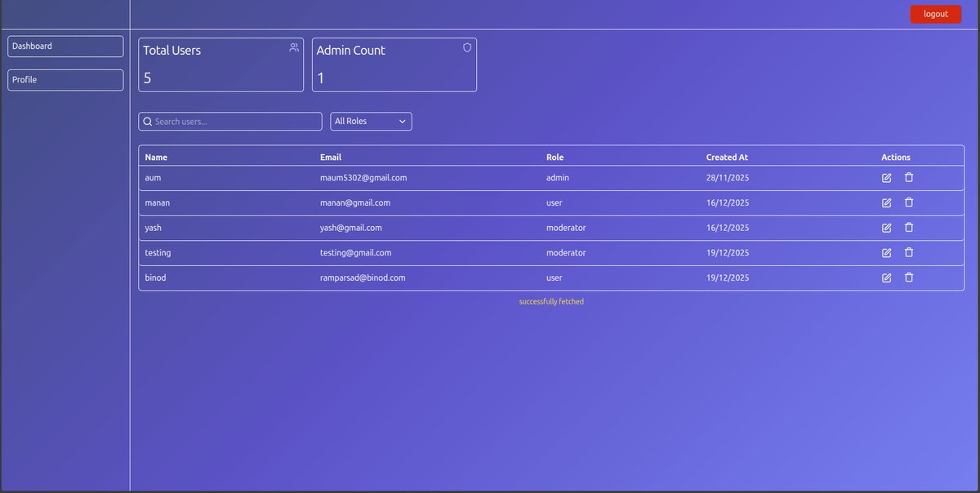Viewport: 980px width, 493px height.
Task: Click the 'moderator' role in testing row
Action: (566, 253)
